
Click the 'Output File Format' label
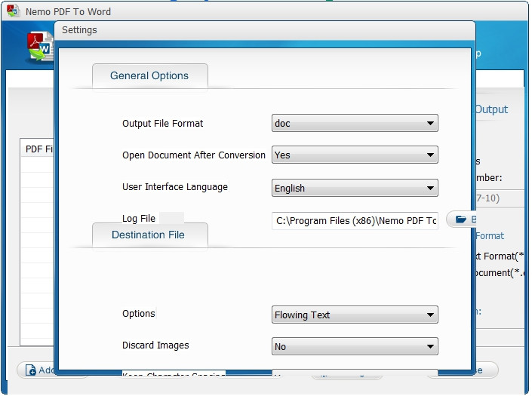pyautogui.click(x=162, y=124)
